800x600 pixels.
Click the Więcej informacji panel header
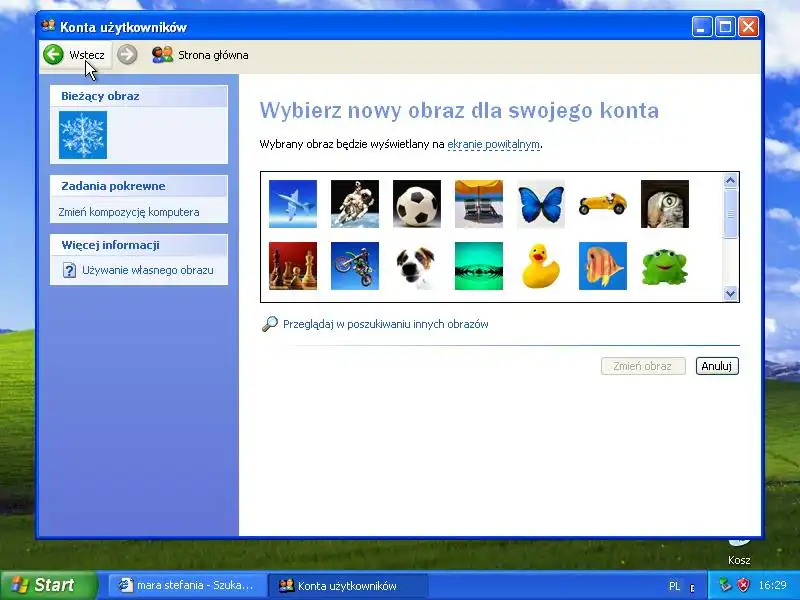coord(139,245)
